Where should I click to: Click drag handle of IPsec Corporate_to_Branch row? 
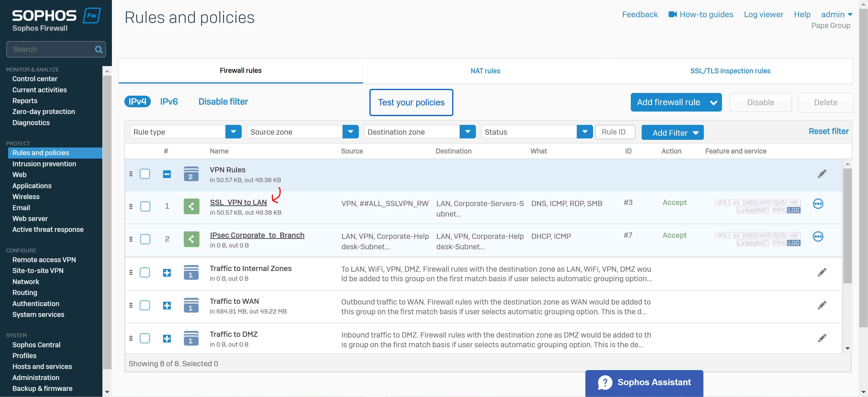pyautogui.click(x=131, y=239)
